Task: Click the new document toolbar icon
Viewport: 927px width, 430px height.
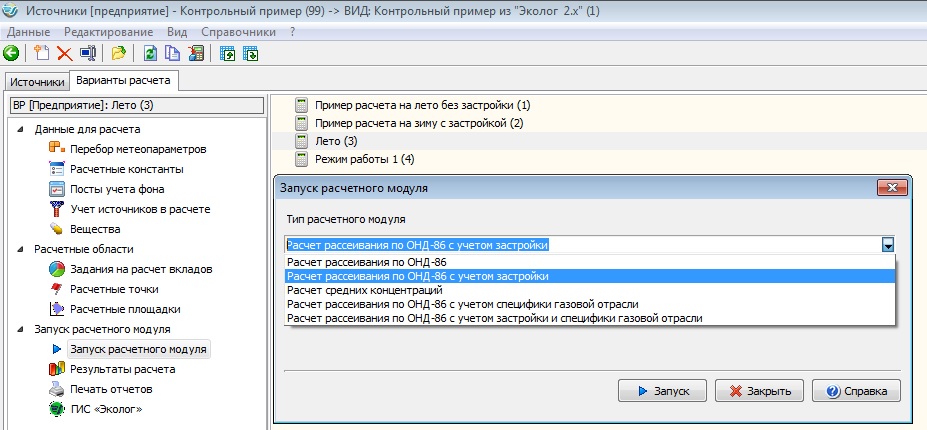Action: click(41, 54)
